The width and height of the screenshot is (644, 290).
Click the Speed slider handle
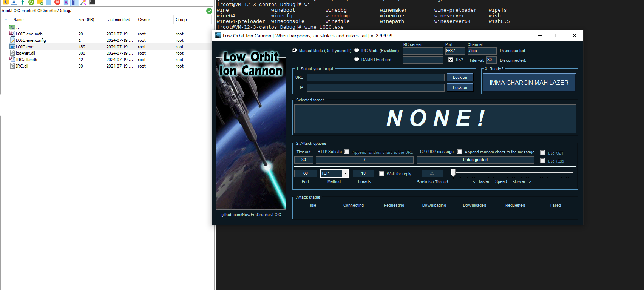[453, 172]
